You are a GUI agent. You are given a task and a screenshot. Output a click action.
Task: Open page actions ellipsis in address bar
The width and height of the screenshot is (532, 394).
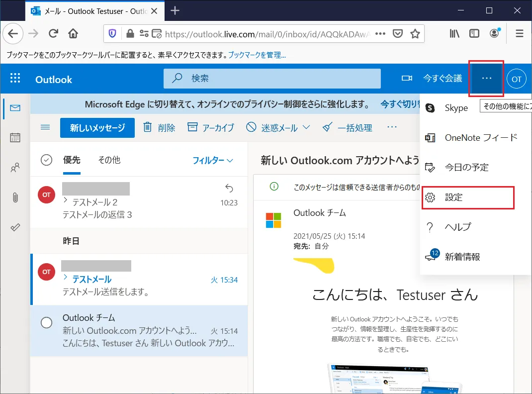380,33
